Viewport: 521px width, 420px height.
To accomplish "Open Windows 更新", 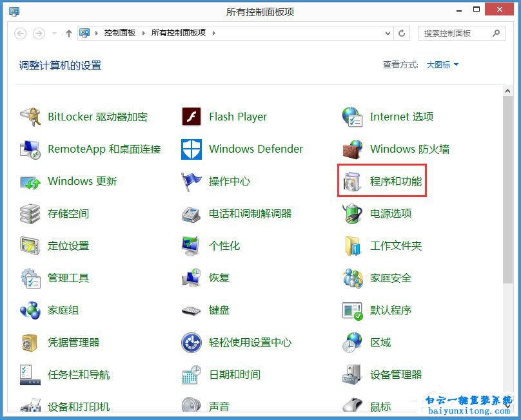I will (82, 181).
